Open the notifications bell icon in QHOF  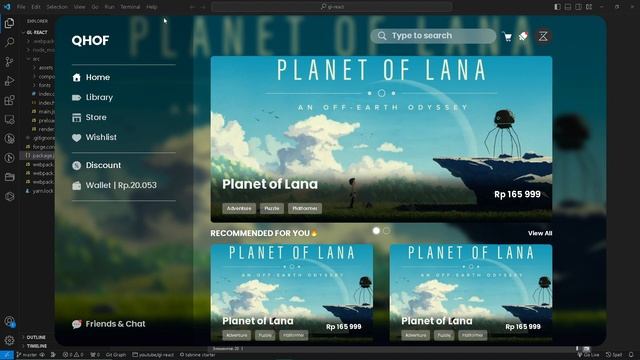523,36
